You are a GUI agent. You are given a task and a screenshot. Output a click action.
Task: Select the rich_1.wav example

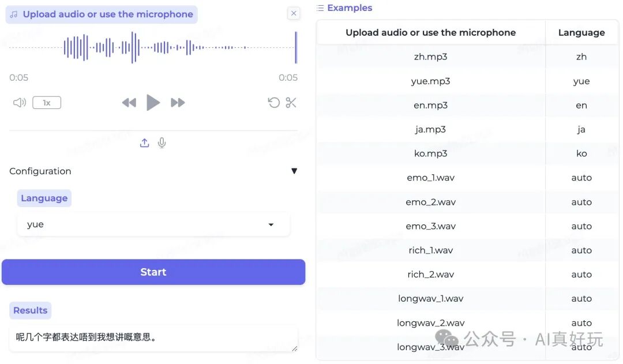pyautogui.click(x=430, y=250)
